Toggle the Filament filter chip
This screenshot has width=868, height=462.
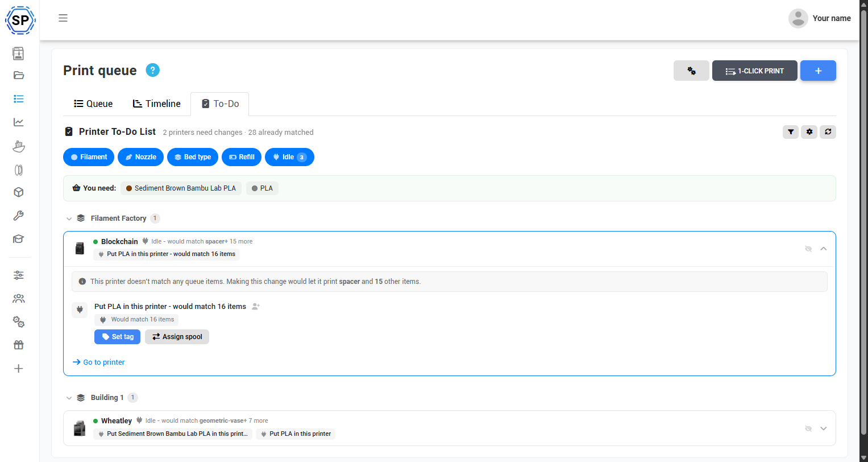point(89,157)
